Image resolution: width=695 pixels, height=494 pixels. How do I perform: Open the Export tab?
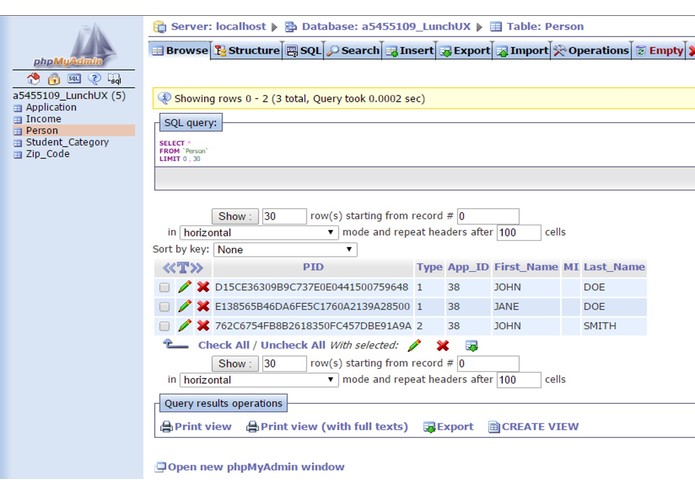(465, 51)
